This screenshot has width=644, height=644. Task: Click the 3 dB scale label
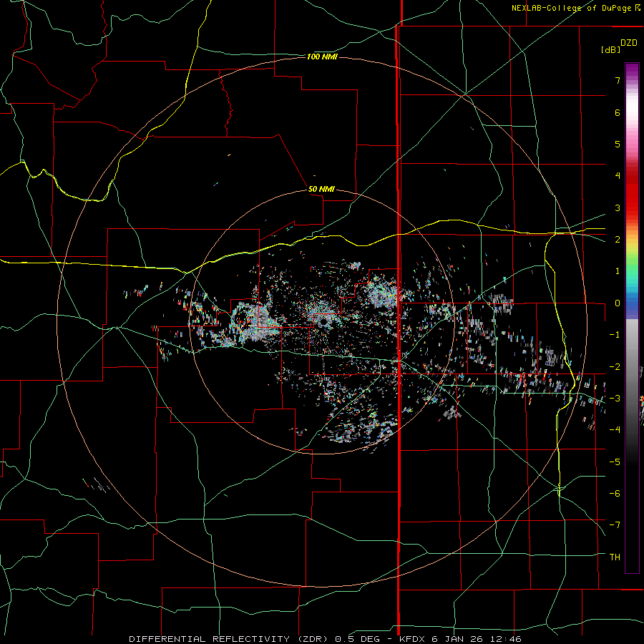click(618, 208)
